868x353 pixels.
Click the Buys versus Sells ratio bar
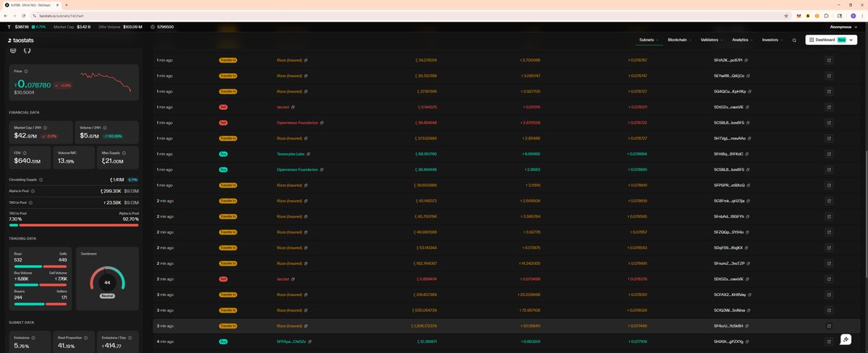(x=41, y=265)
